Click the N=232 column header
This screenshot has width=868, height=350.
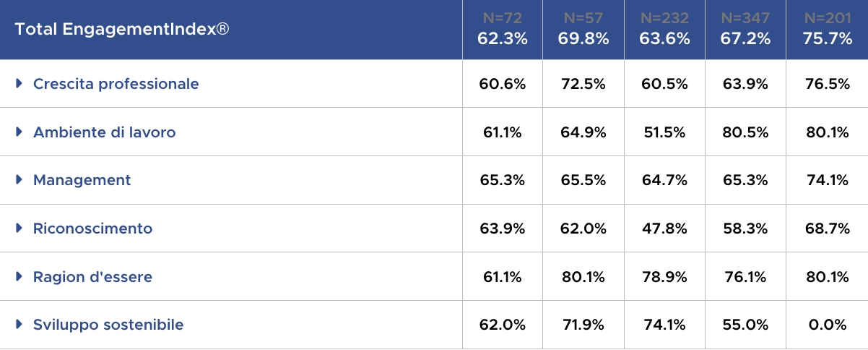pos(664,30)
